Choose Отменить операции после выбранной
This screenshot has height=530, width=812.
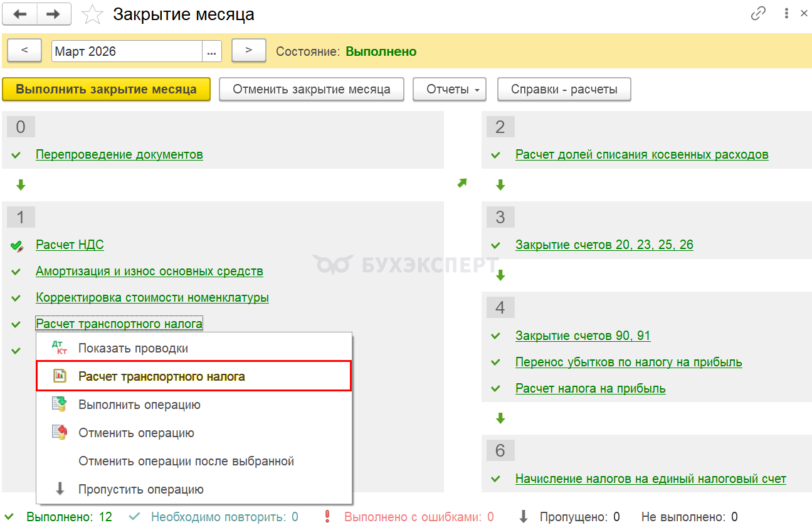point(194,461)
